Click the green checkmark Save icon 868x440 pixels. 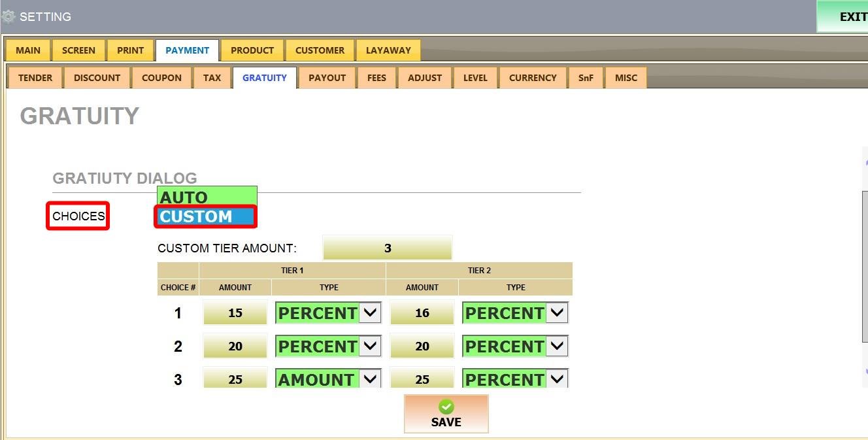coord(446,407)
